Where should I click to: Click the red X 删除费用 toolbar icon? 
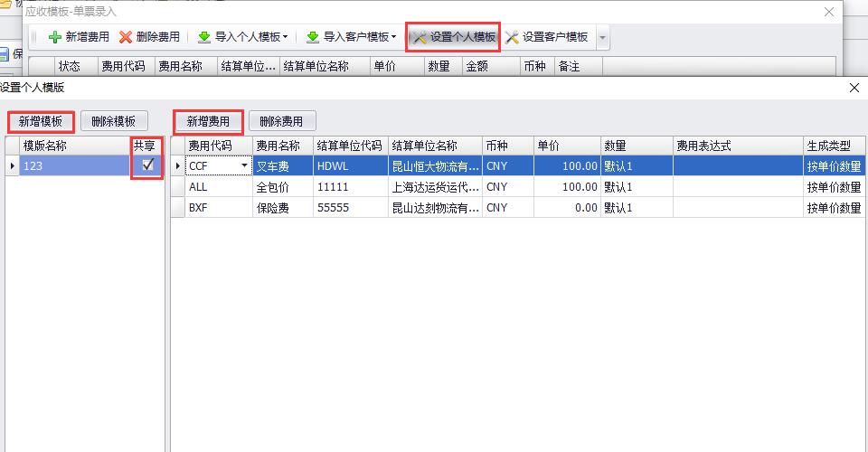127,37
